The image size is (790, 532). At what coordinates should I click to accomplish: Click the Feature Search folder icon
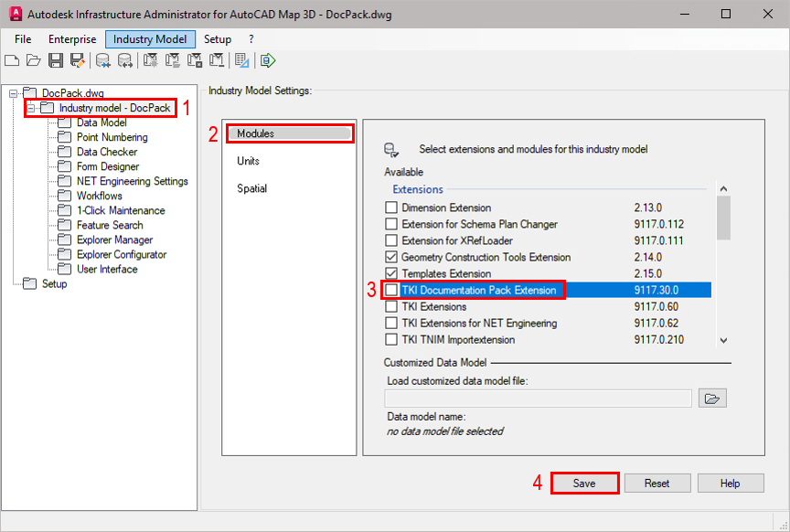point(65,225)
